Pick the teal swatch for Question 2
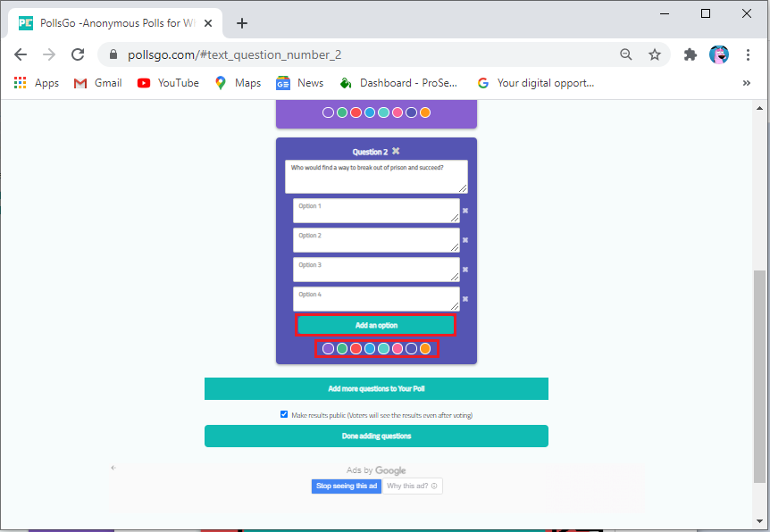 pyautogui.click(x=383, y=348)
